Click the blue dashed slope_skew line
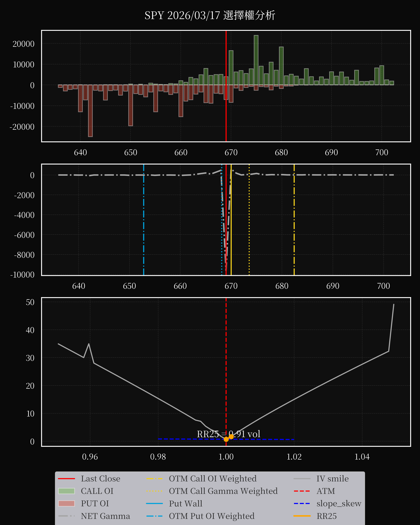The height and width of the screenshot is (525, 420). pos(226,439)
